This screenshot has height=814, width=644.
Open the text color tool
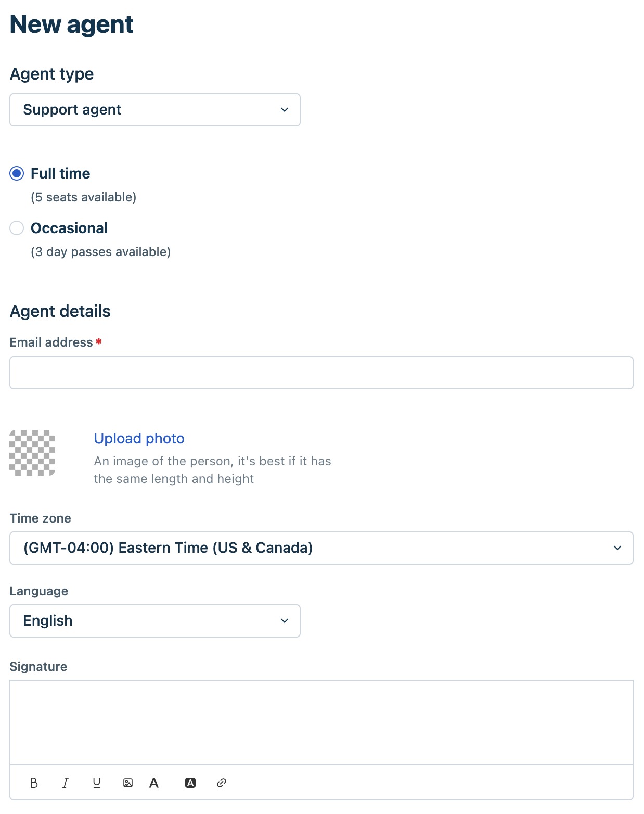(154, 783)
